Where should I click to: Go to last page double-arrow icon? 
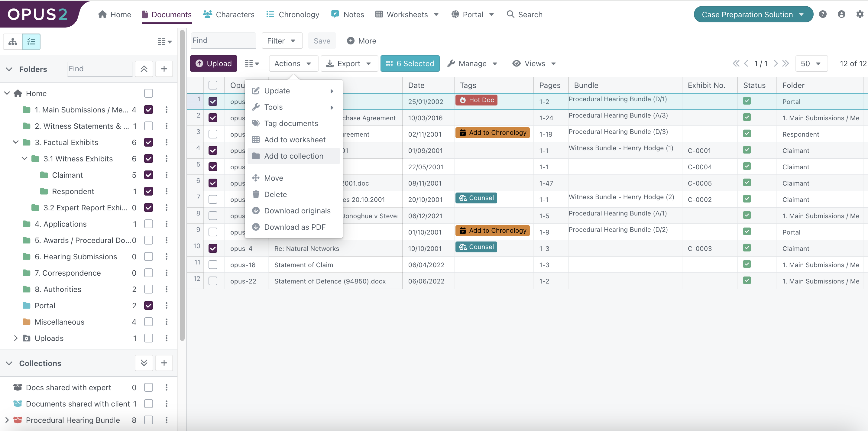(785, 63)
